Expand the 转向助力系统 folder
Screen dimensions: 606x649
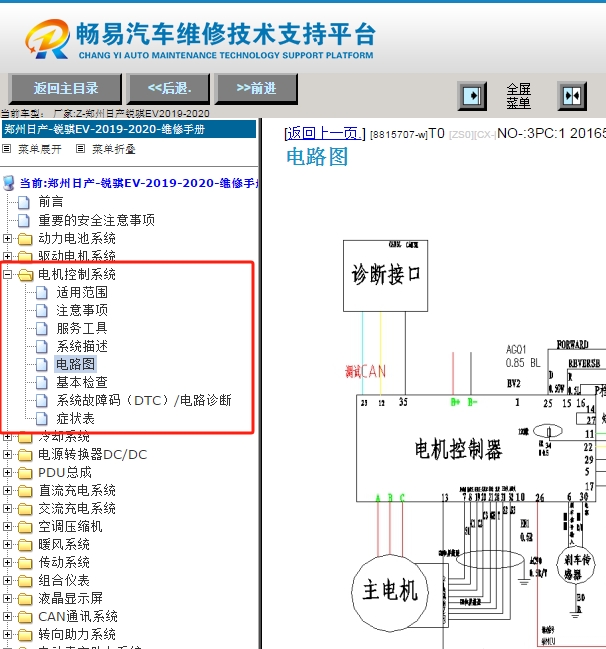coord(7,635)
